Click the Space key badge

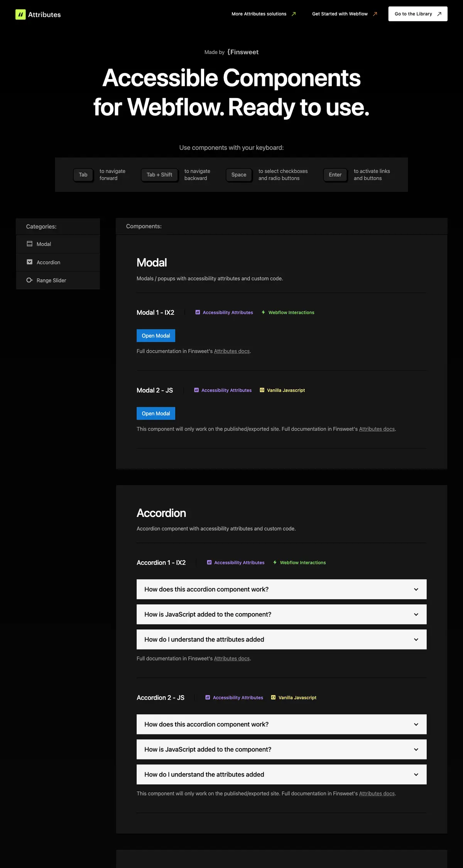(239, 175)
